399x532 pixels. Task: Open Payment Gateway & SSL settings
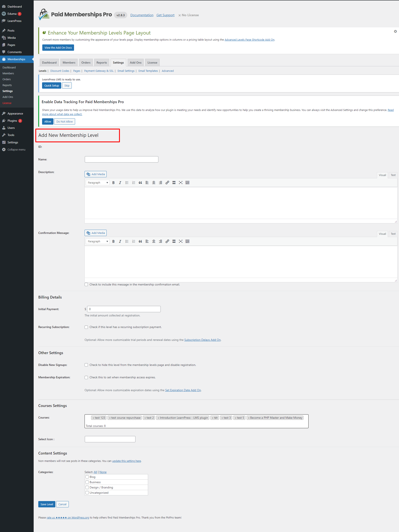99,71
